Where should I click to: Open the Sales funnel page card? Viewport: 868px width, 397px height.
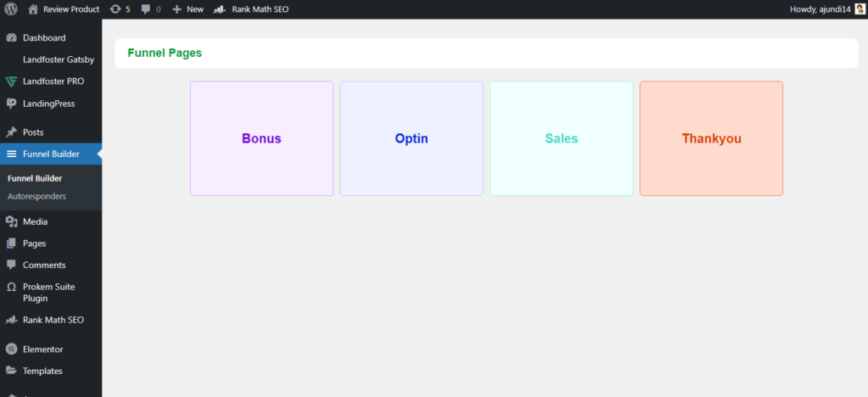click(561, 138)
